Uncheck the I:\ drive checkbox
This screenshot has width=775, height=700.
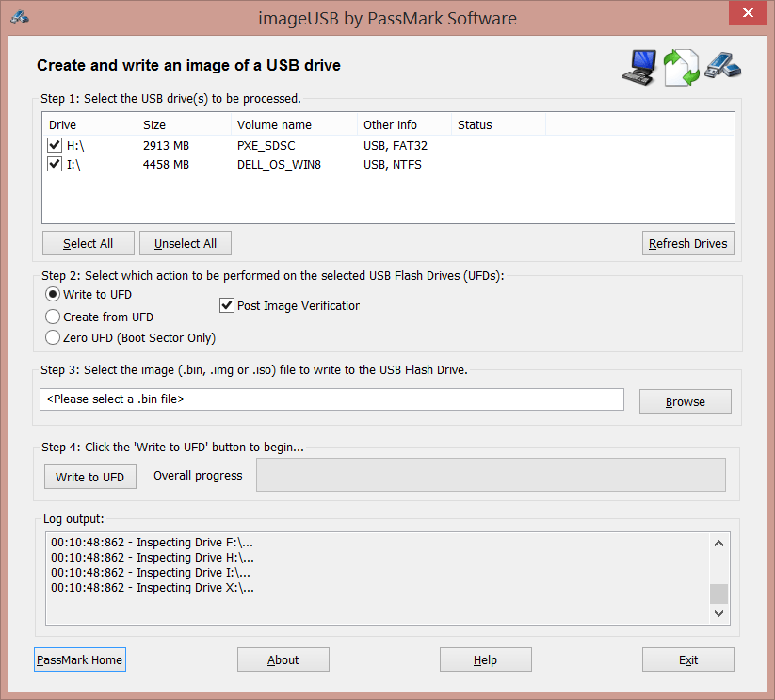[x=55, y=165]
